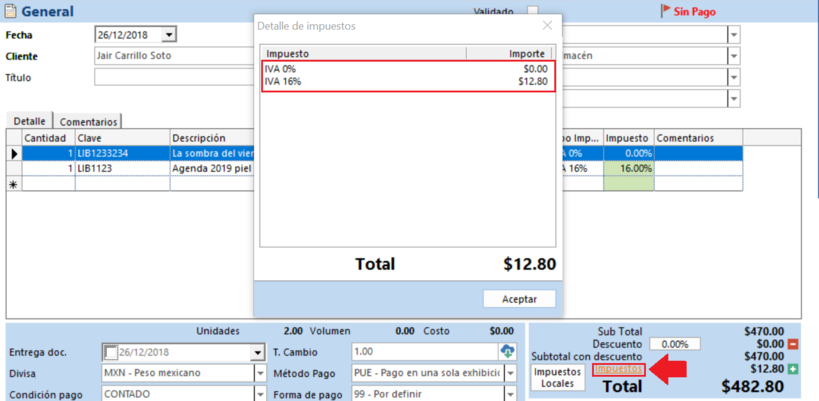Close the Detalle de impuestos dialog
The image size is (819, 401).
(x=547, y=26)
